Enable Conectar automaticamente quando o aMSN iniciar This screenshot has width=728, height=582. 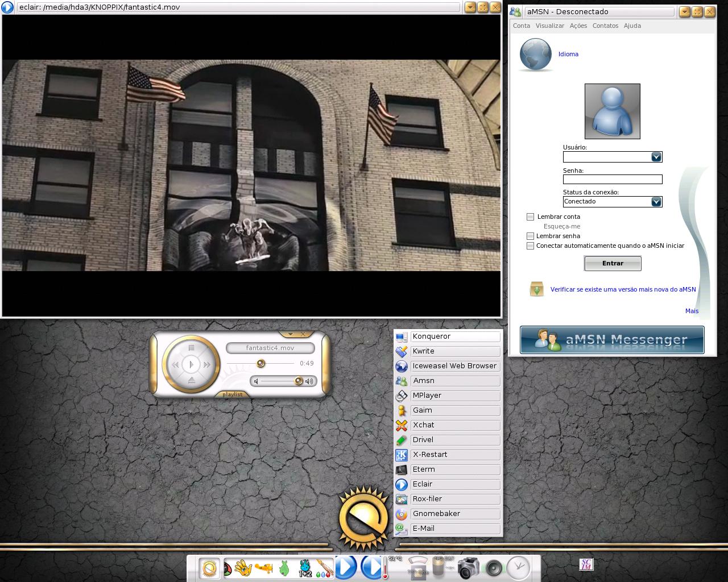pos(530,246)
